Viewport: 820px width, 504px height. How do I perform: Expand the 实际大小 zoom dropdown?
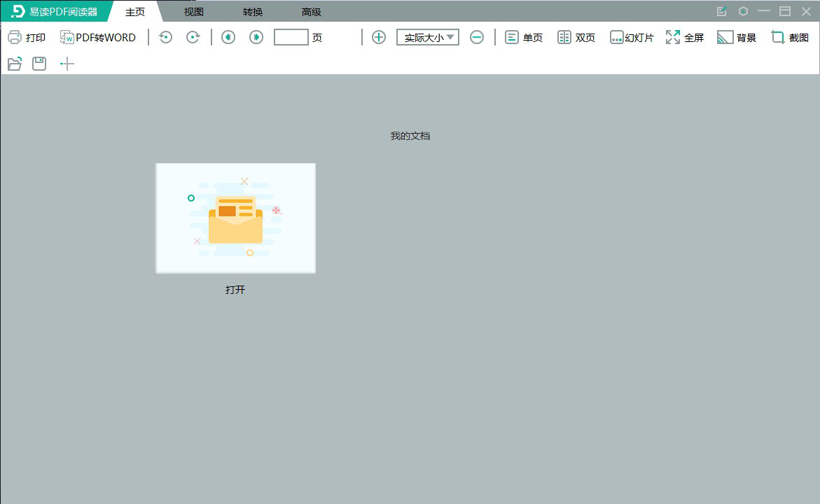[428, 37]
